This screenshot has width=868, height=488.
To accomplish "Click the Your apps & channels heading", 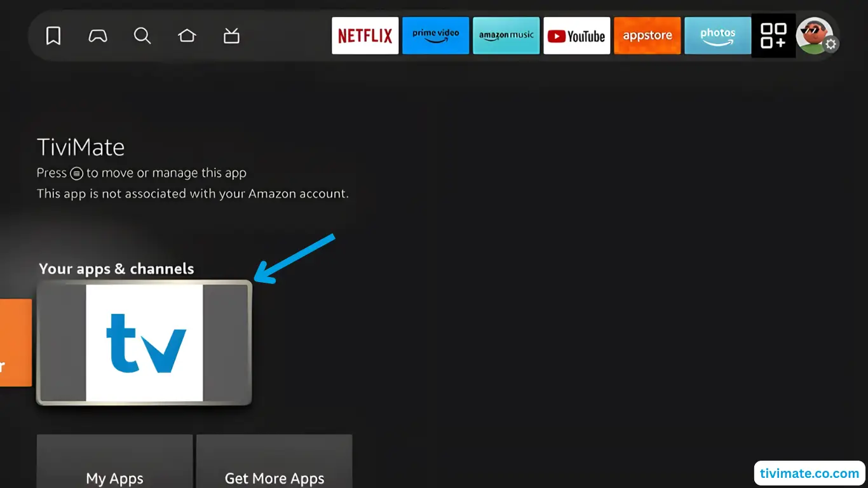I will click(116, 269).
